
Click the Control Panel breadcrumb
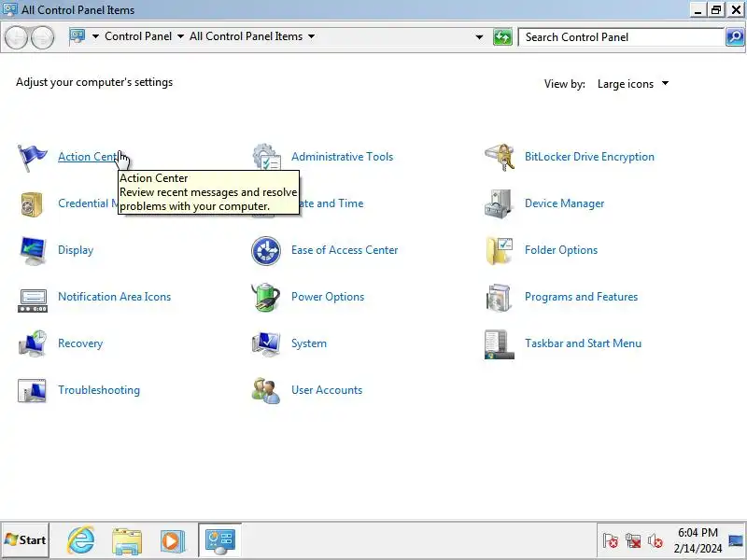click(138, 36)
